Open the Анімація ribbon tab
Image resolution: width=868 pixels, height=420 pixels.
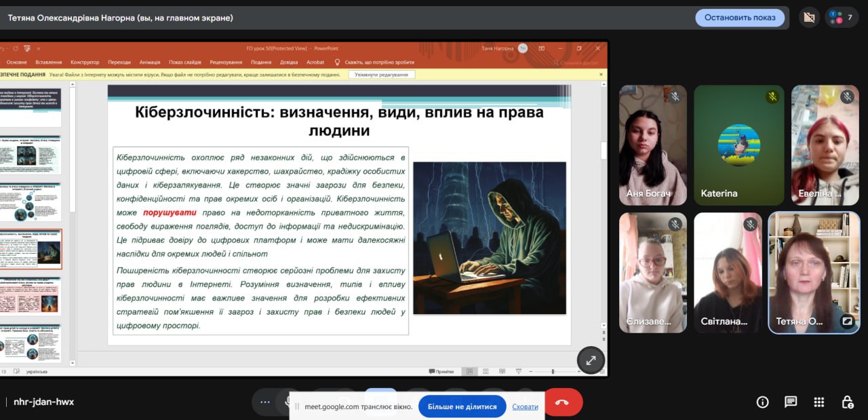[149, 62]
